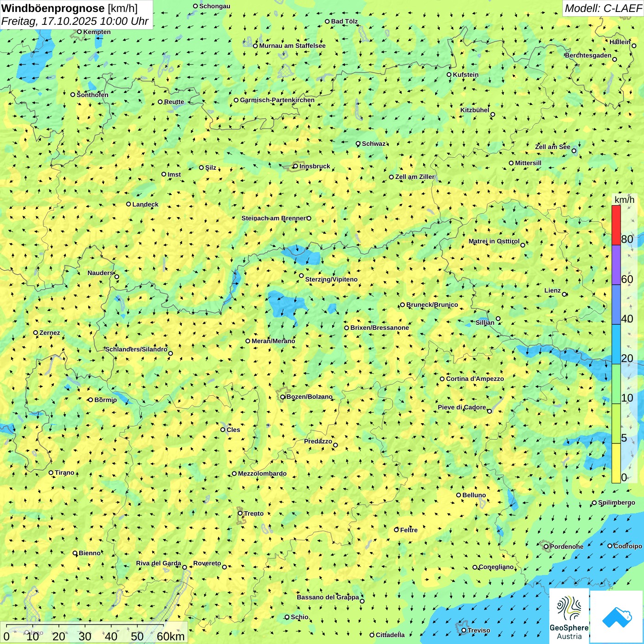Click the Rovereto label
This screenshot has width=644, height=644.
(207, 563)
